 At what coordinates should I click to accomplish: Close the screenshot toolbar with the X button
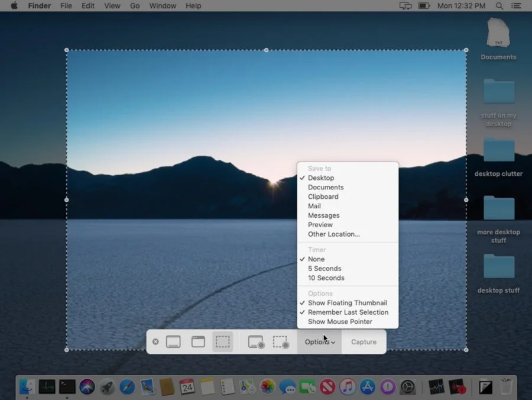tap(155, 341)
